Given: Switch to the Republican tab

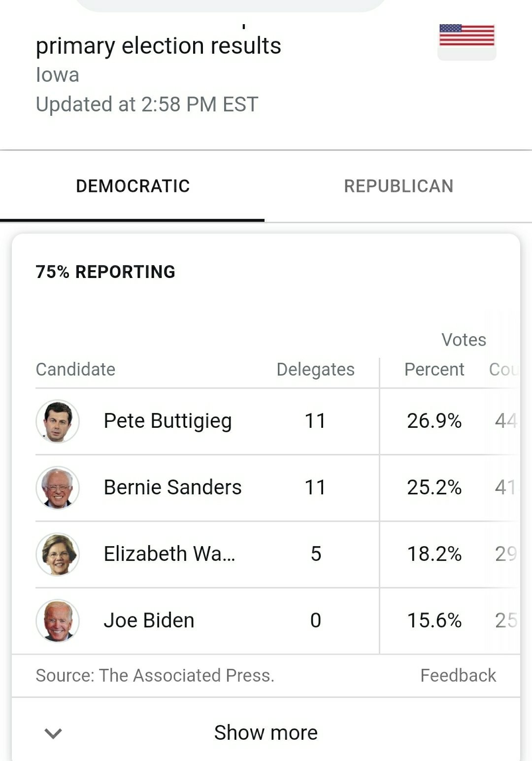Looking at the screenshot, I should [399, 186].
